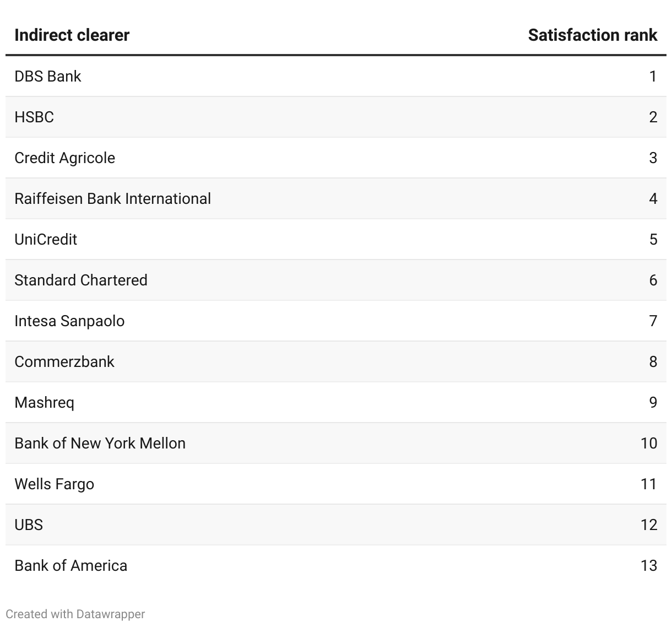
Task: Click Raiffeisen Bank International in the table
Action: click(x=112, y=198)
